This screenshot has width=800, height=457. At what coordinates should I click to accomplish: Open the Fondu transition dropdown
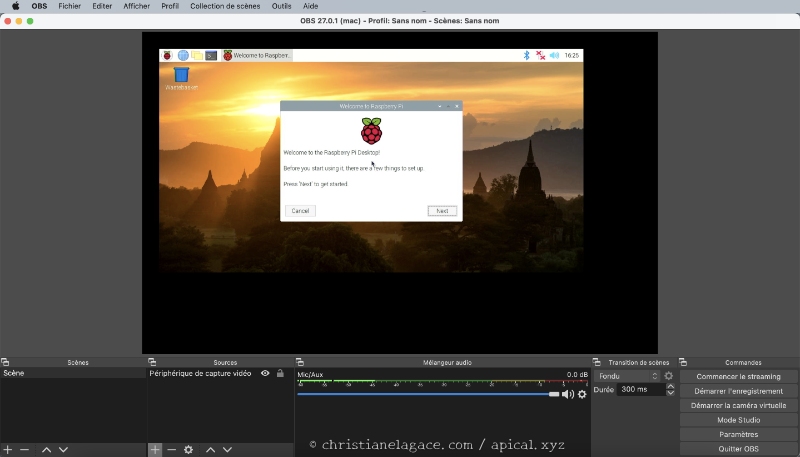tap(628, 376)
